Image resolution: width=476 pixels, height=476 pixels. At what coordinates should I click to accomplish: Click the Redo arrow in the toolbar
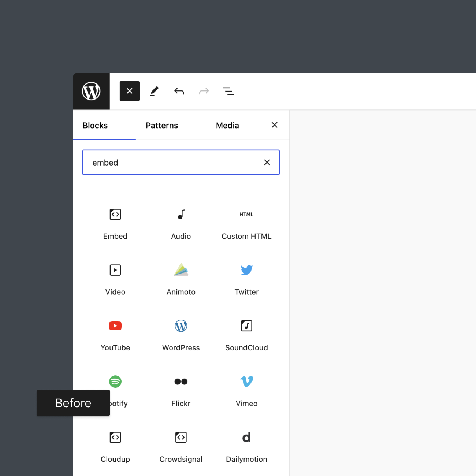point(204,91)
